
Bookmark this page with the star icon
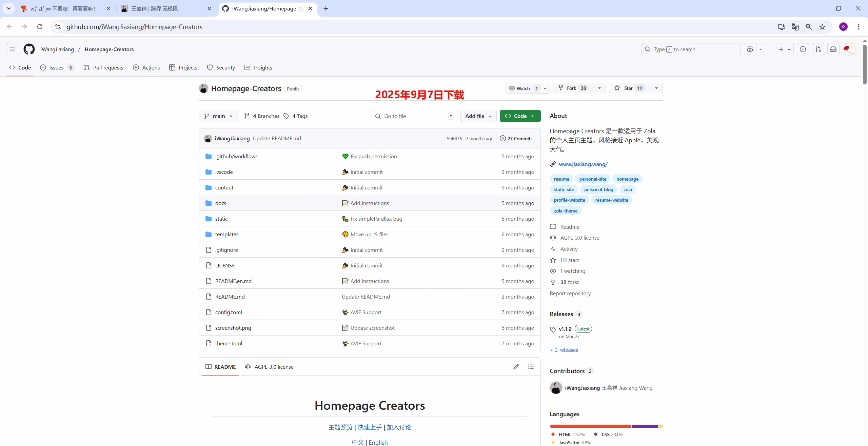click(x=822, y=27)
